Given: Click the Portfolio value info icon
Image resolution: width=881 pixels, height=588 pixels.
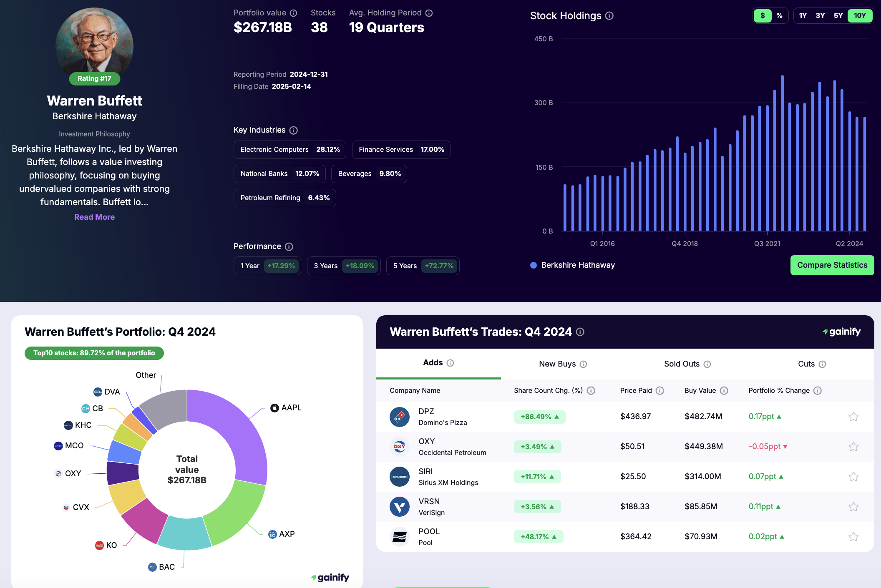Looking at the screenshot, I should point(293,13).
